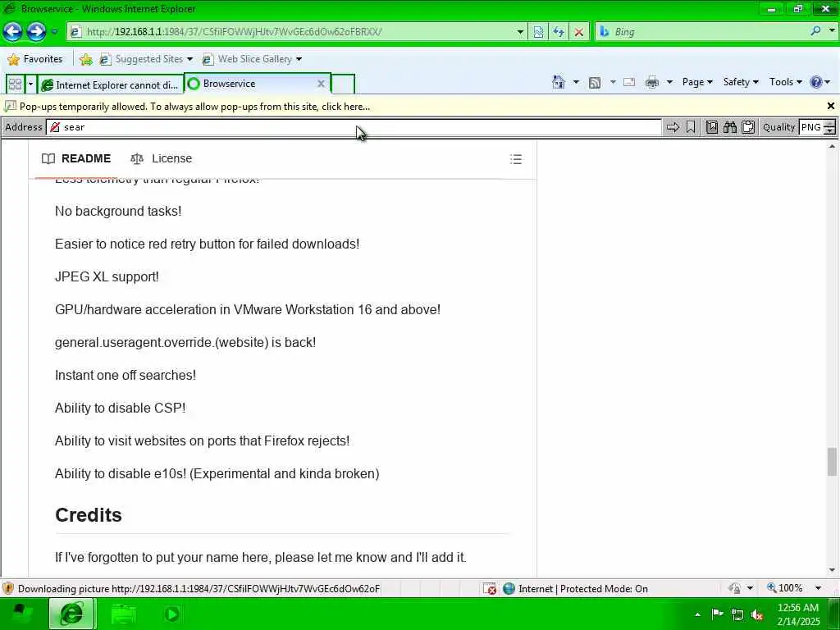Open the Safety menu
Image resolution: width=840 pixels, height=630 pixels.
point(741,82)
